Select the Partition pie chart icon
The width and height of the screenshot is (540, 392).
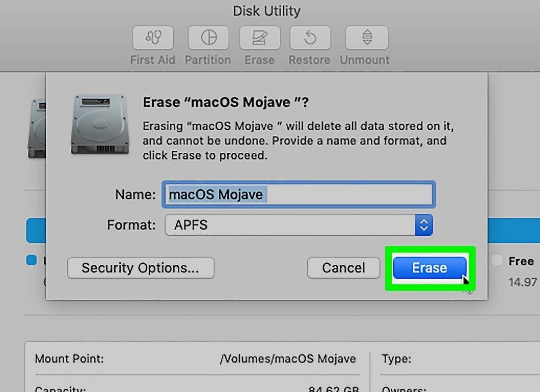pos(208,38)
